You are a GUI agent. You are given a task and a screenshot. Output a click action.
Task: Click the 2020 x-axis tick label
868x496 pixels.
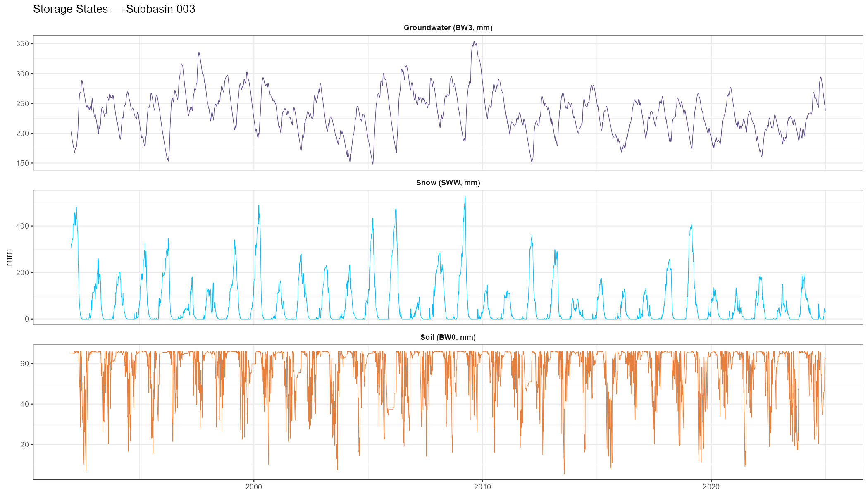(x=711, y=486)
